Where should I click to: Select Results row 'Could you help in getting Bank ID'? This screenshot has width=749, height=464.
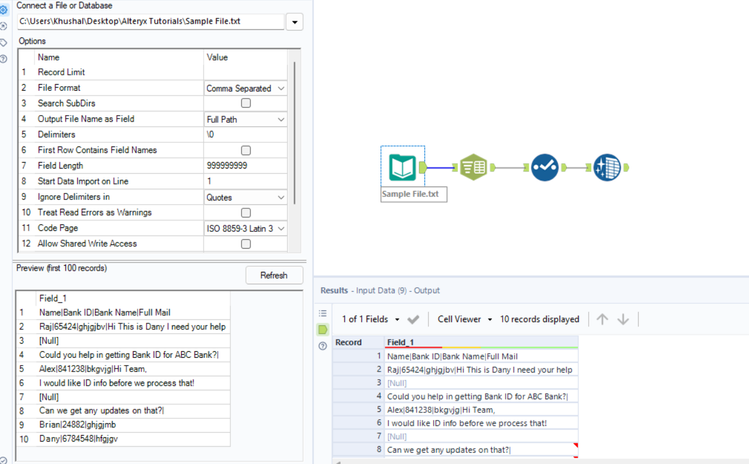tap(482, 396)
